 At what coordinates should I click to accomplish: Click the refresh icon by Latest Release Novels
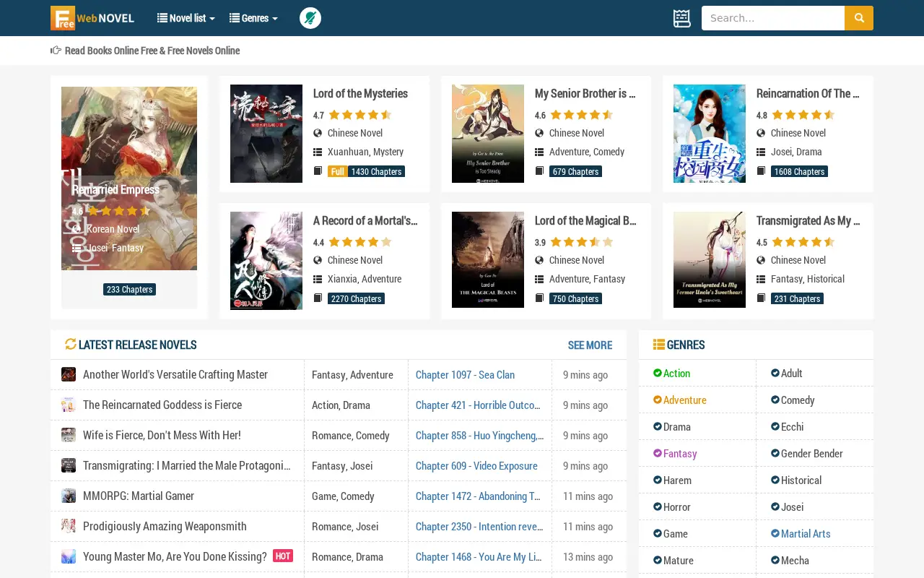(71, 345)
